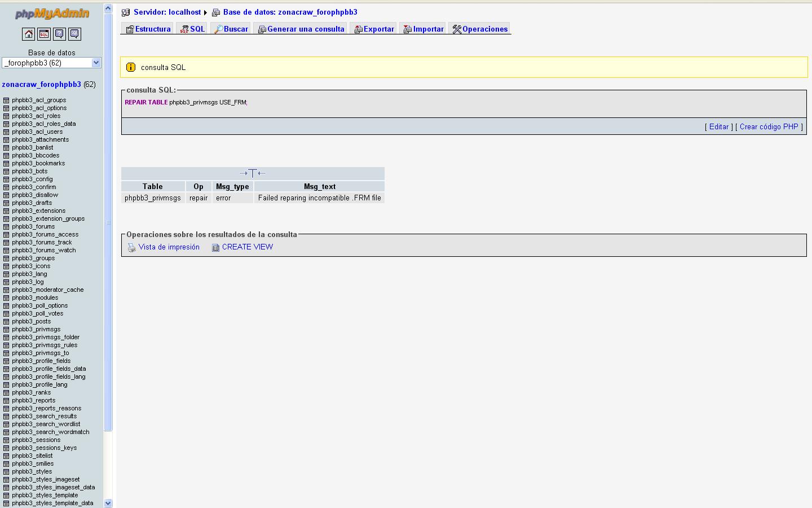Click the phpMyAdmin logo
Image resolution: width=812 pixels, height=508 pixels.
tap(52, 14)
